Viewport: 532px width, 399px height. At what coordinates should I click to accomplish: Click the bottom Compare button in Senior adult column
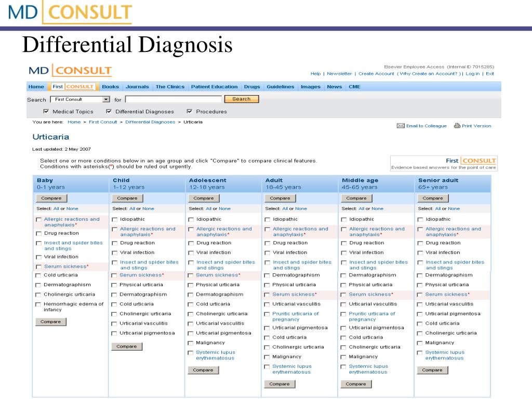click(433, 370)
